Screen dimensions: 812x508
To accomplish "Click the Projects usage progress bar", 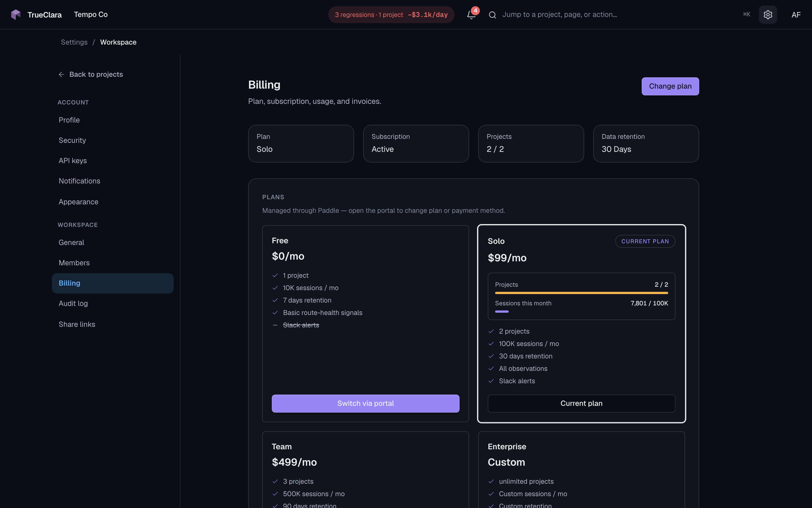I will tap(581, 293).
